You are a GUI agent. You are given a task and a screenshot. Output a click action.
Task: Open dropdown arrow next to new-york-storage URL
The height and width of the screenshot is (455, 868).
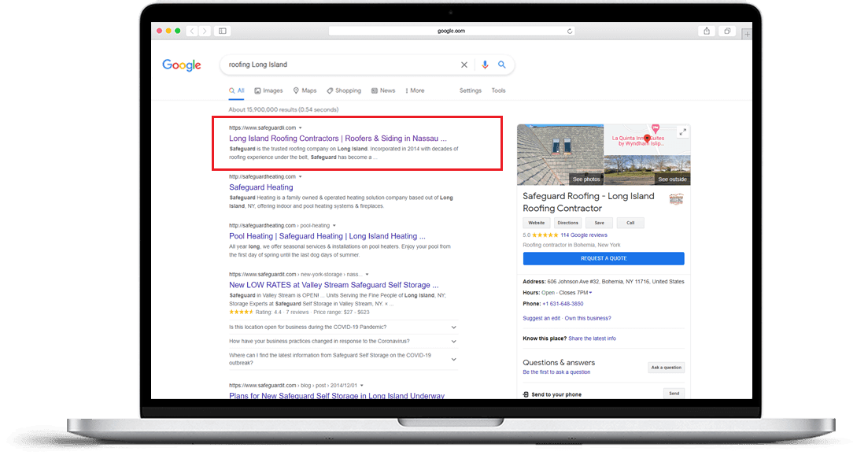click(x=367, y=274)
